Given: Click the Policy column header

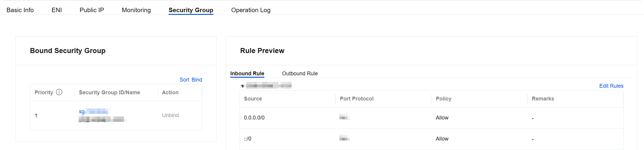Looking at the screenshot, I should [444, 99].
